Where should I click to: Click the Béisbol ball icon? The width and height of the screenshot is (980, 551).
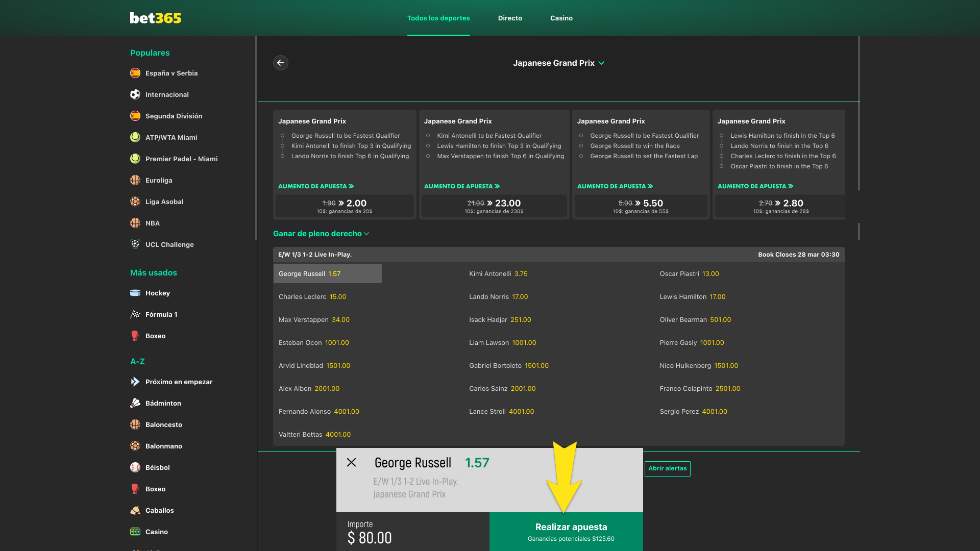135,467
